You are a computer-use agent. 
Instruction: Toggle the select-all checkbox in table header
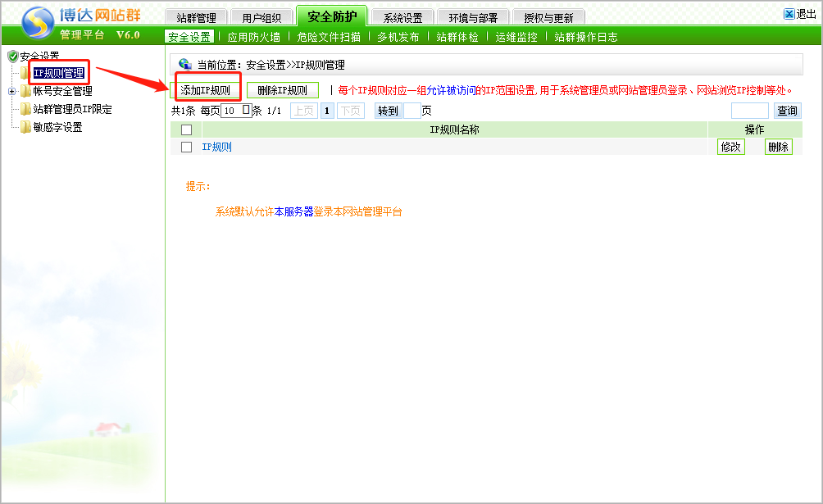(186, 129)
